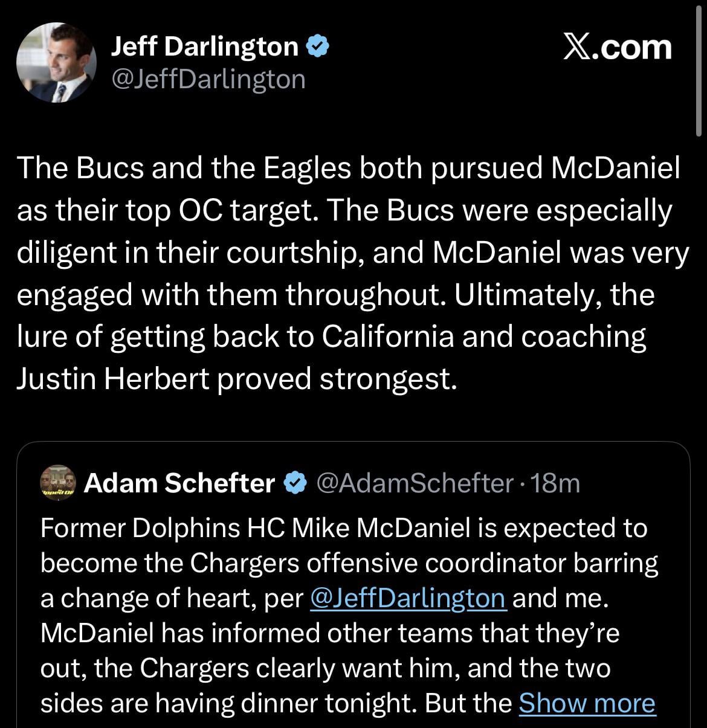
Task: Open the @AdamSchefter handle
Action: [x=415, y=483]
